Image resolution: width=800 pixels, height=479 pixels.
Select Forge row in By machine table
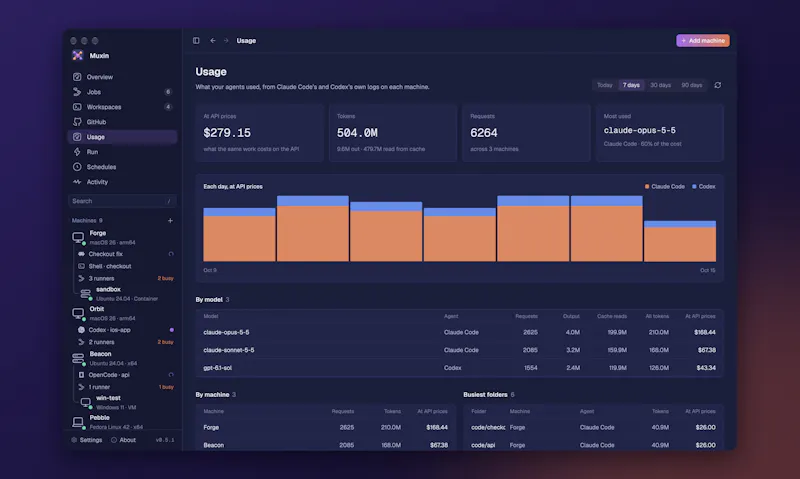coord(326,427)
